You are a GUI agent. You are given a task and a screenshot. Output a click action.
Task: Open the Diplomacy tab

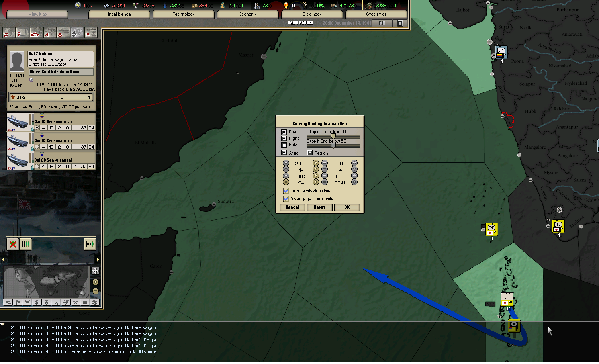pos(312,14)
